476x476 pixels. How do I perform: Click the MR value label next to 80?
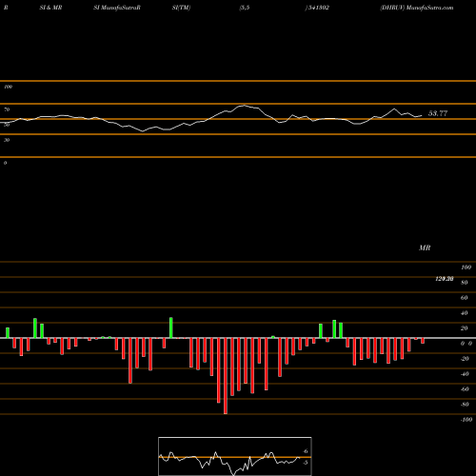(x=445, y=279)
